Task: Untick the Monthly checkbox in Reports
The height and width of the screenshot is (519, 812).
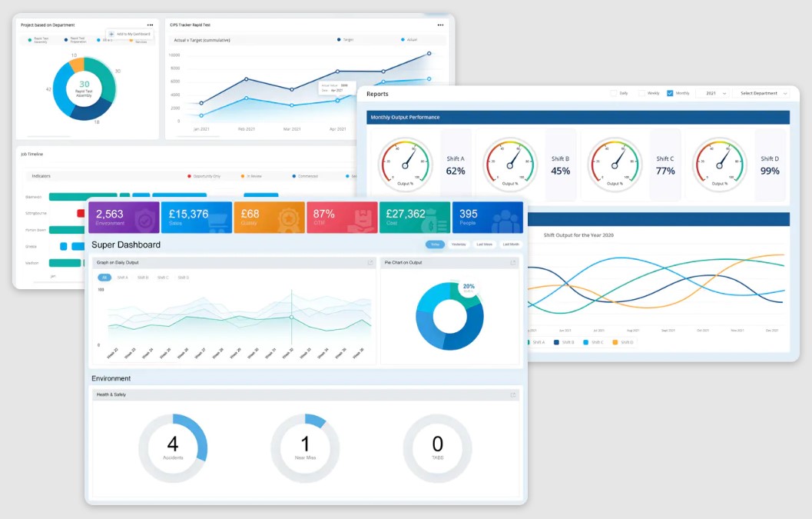Action: pyautogui.click(x=670, y=93)
